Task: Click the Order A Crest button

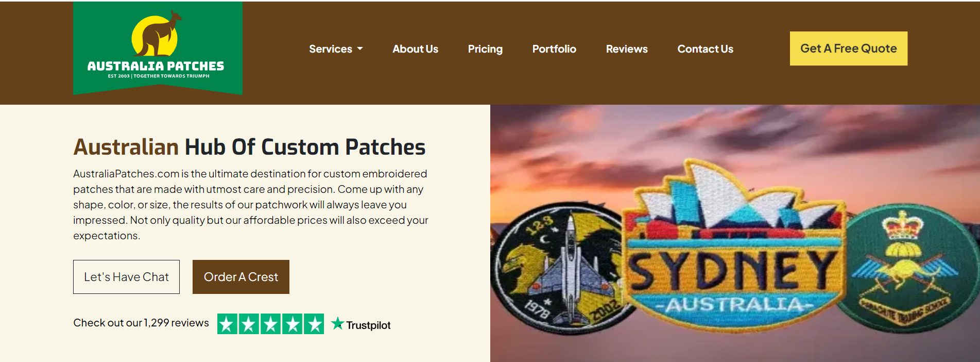Action: 241,277
